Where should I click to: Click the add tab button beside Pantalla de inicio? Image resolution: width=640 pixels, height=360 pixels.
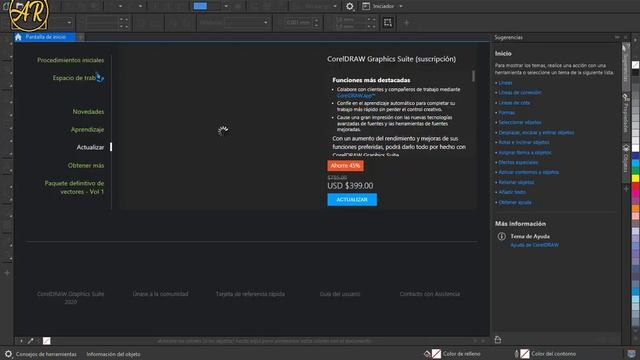(x=81, y=37)
